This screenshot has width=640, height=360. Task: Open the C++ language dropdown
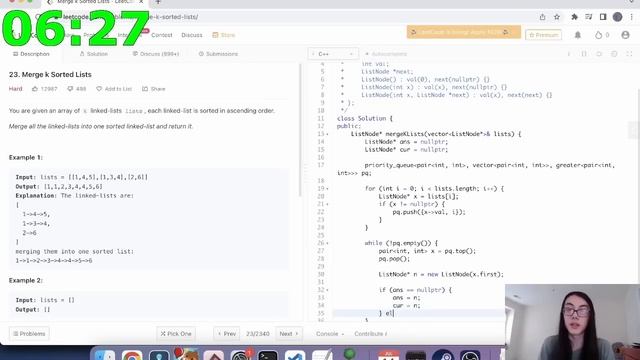point(333,54)
